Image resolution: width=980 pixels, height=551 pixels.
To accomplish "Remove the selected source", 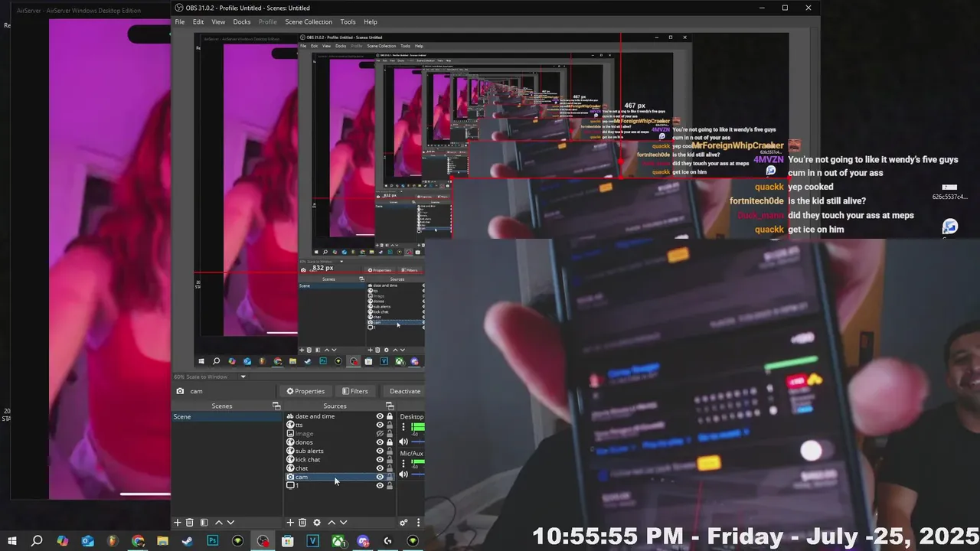I will point(302,523).
